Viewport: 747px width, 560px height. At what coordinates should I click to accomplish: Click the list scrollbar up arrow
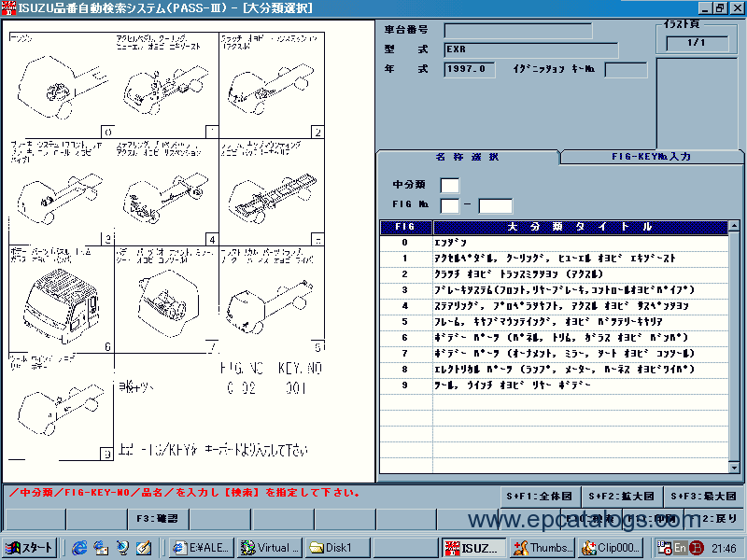point(734,226)
